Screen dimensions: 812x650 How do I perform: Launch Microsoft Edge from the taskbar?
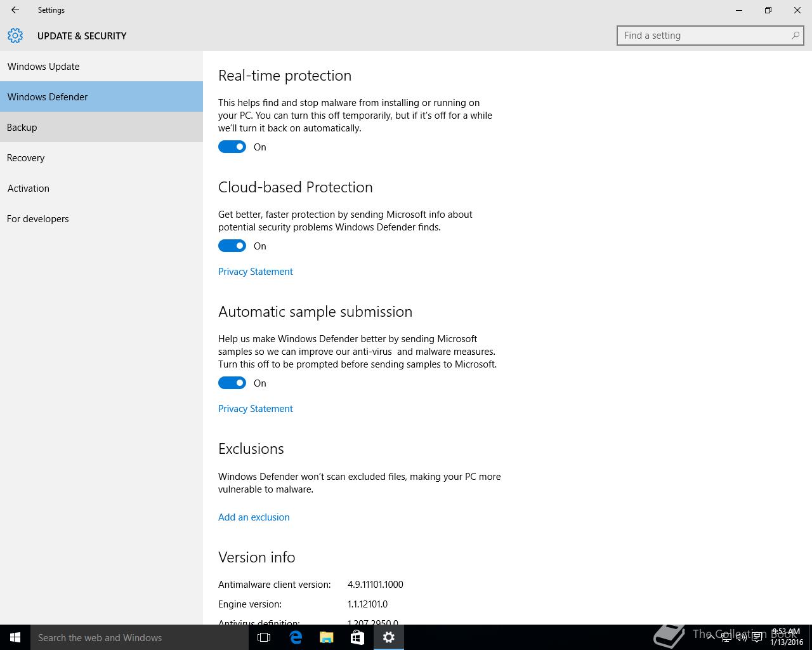tap(295, 637)
